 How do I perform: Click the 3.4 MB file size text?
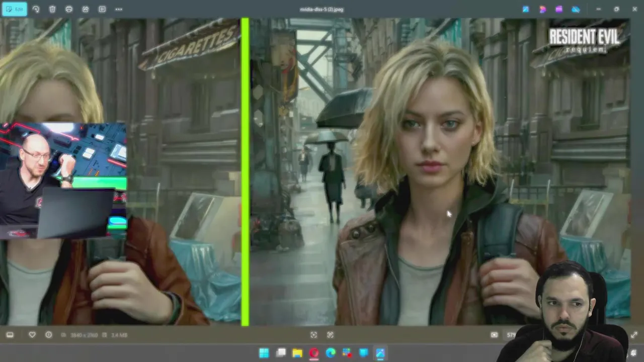pyautogui.click(x=119, y=335)
